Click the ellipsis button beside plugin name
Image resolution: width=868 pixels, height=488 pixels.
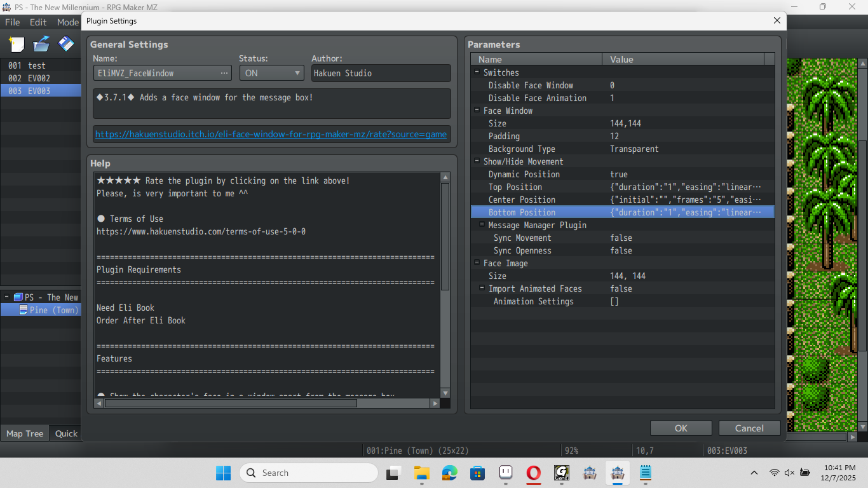click(224, 73)
